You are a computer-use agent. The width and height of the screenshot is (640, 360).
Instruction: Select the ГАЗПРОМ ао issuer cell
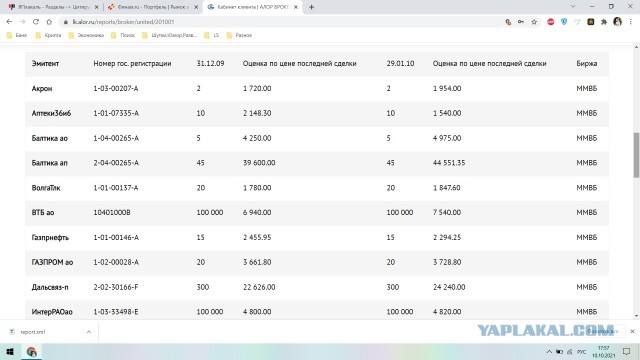[x=52, y=262]
